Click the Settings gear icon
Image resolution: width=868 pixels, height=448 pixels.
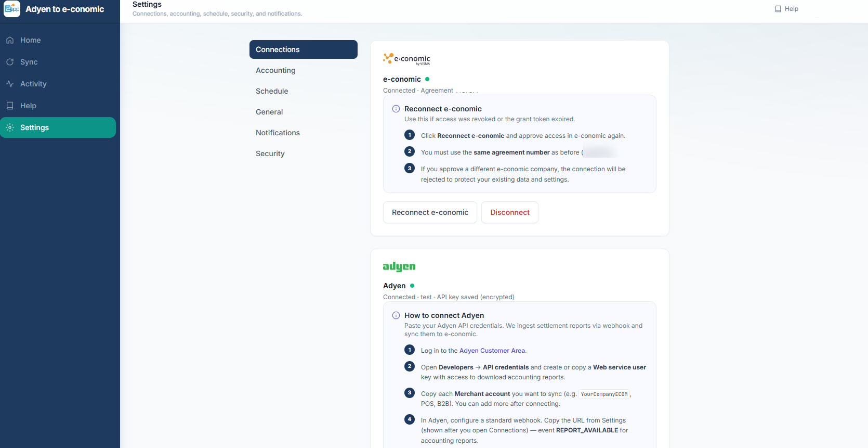pos(10,127)
